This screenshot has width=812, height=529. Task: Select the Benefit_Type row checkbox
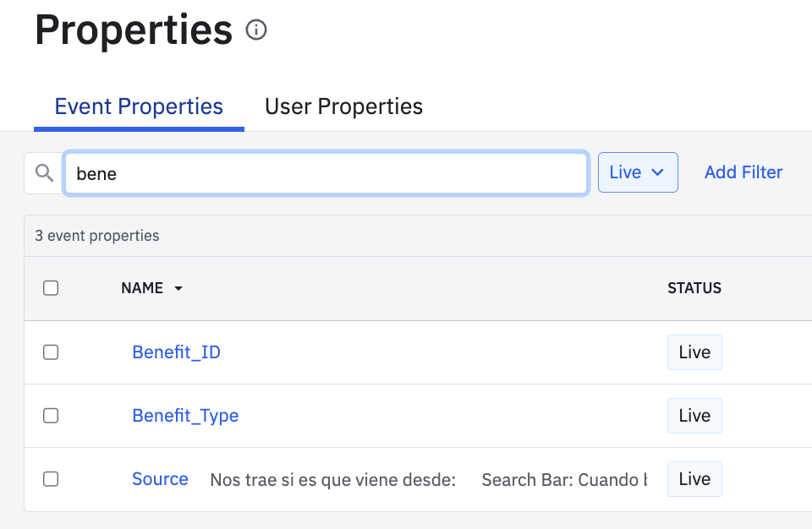click(51, 416)
